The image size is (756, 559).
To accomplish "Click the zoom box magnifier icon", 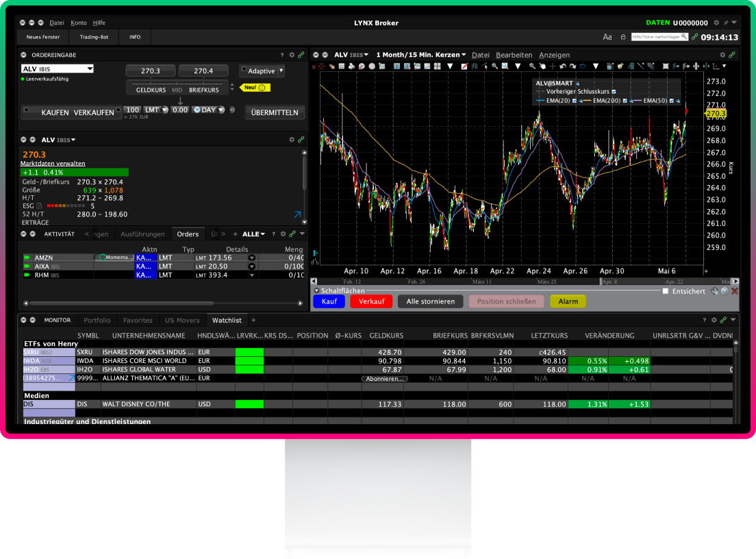I will [505, 66].
